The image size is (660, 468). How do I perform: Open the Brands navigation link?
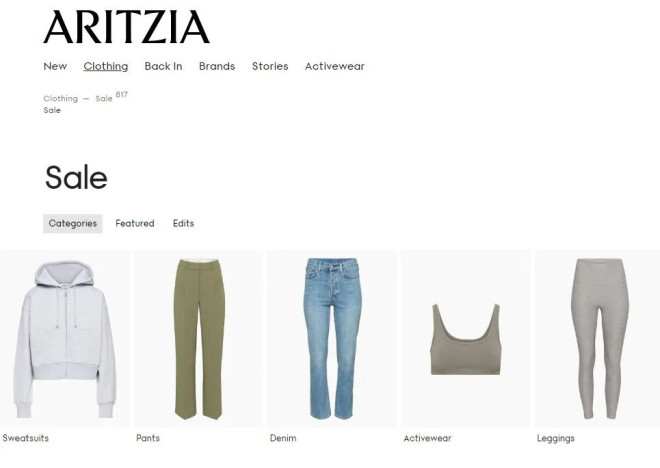217,66
